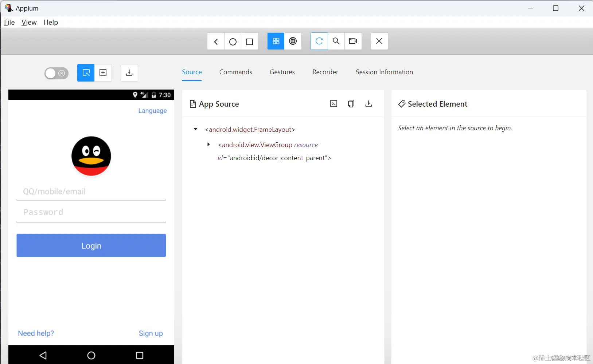The image size is (593, 364).
Task: Tap the Android home circle in device navbar
Action: click(x=91, y=355)
